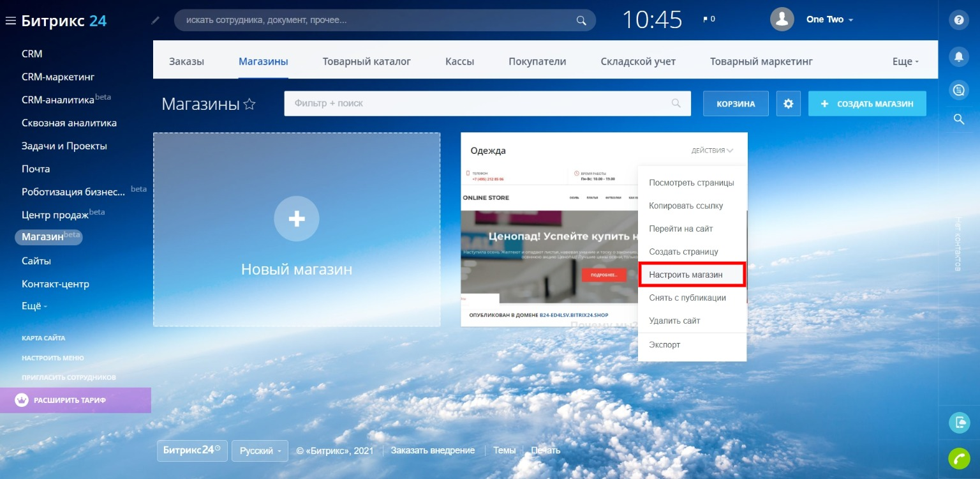Screen dimensions: 980x479
Task: Open Задачи и Проекты in the sidebar
Action: (64, 146)
